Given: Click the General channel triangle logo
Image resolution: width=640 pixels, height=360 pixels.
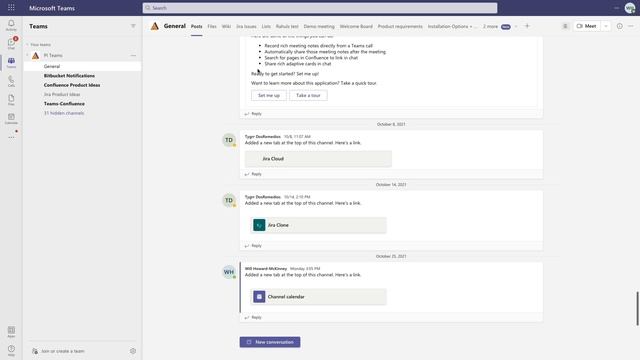Looking at the screenshot, I should click(x=155, y=26).
